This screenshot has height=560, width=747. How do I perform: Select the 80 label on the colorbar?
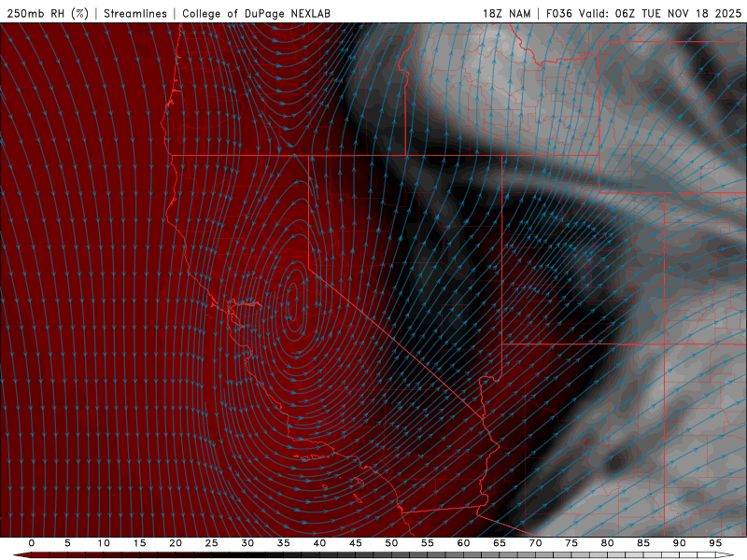pyautogui.click(x=607, y=543)
